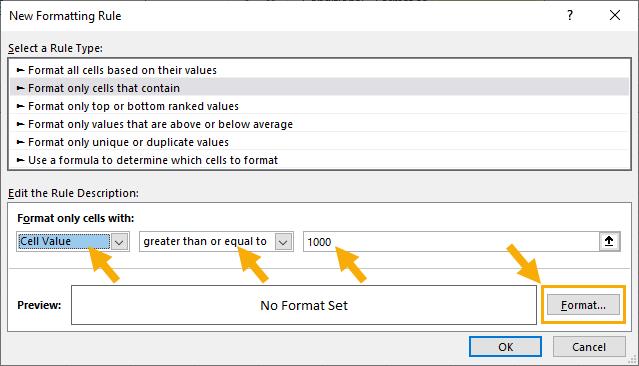Expand the greater than or equal to dropdown arrow

(x=283, y=242)
